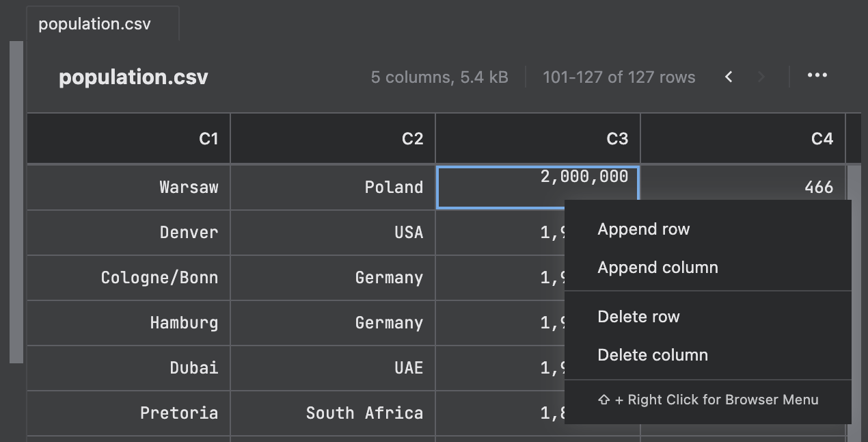Choose Append row from the context menu

[x=643, y=229]
